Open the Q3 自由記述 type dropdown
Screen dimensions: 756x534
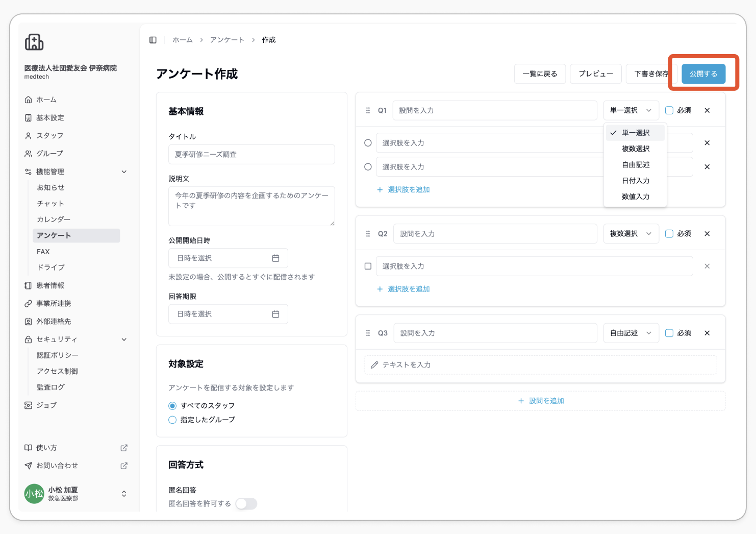631,333
